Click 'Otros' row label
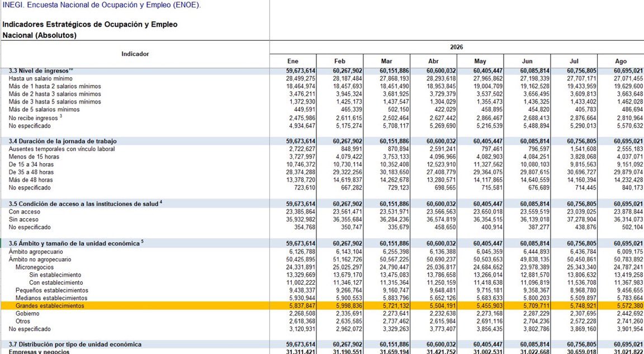Screen dimensions: 644x354 coord(22,321)
